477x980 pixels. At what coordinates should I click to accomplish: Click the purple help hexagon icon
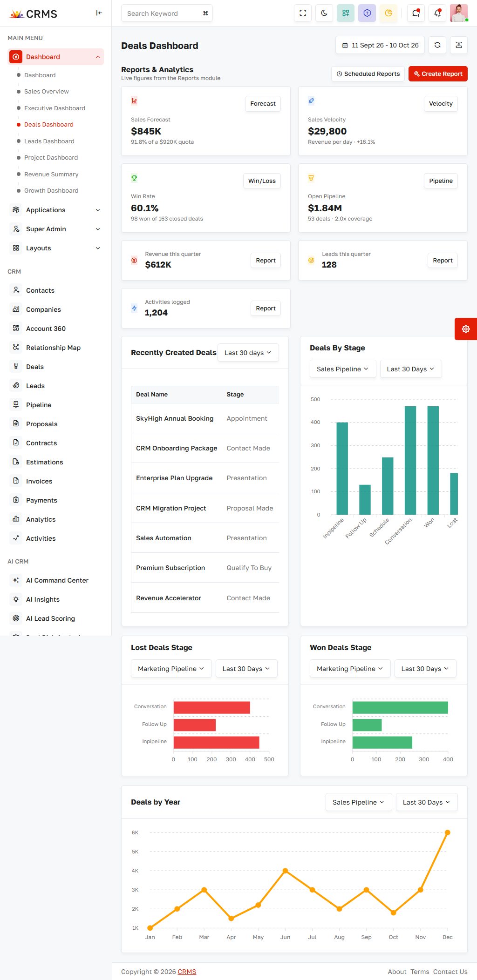[x=367, y=13]
